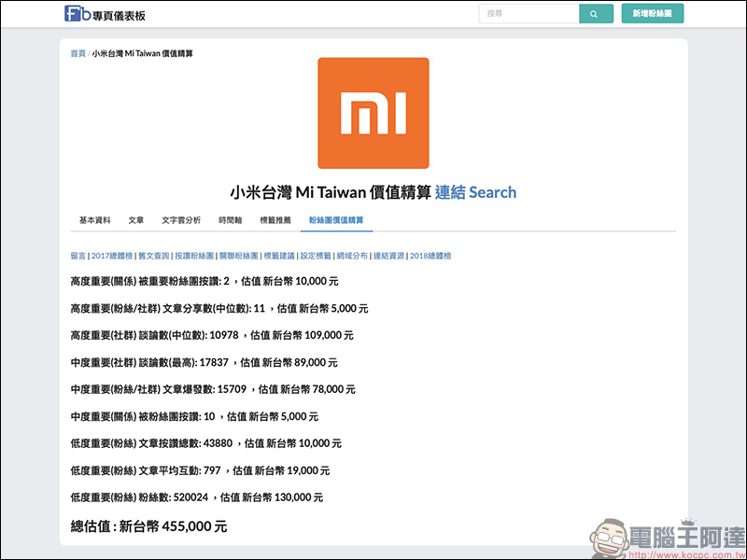Click the orange Mi logo image
Image resolution: width=747 pixels, height=560 pixels.
[373, 113]
